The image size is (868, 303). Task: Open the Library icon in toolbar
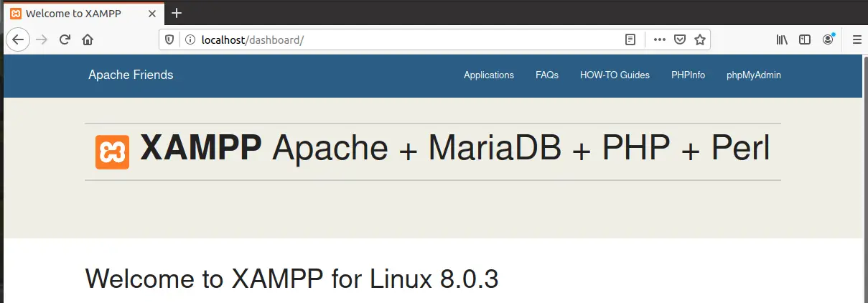[x=782, y=39]
